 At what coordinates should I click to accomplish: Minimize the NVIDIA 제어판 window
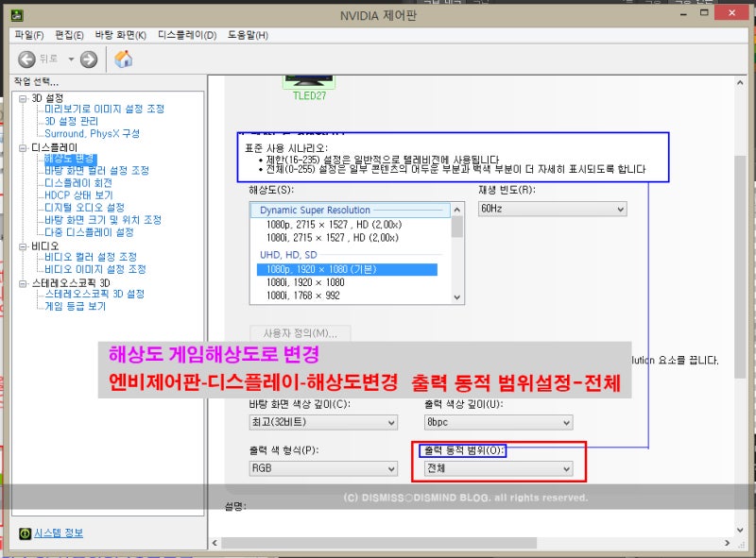(683, 14)
